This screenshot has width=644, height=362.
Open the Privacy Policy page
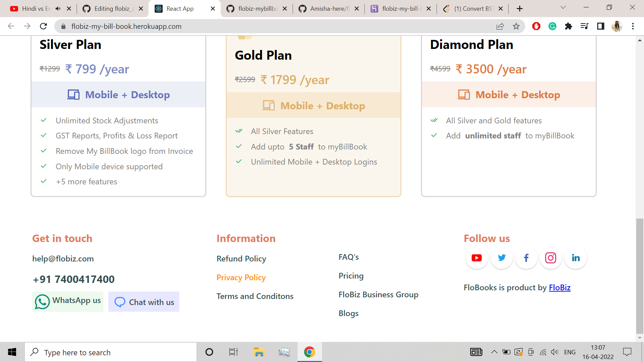pyautogui.click(x=241, y=277)
